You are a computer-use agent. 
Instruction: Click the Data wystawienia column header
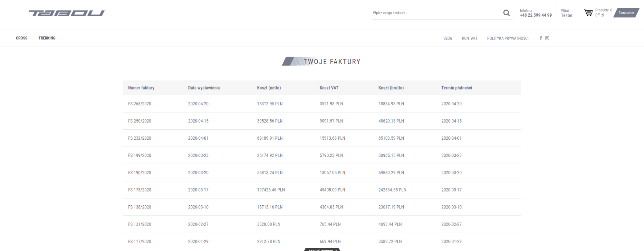click(x=204, y=88)
